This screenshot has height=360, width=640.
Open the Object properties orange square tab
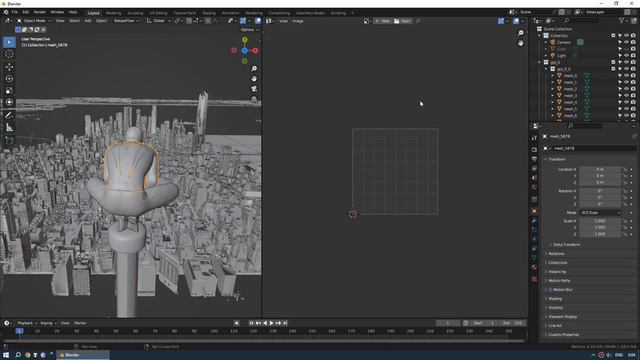coord(534,211)
